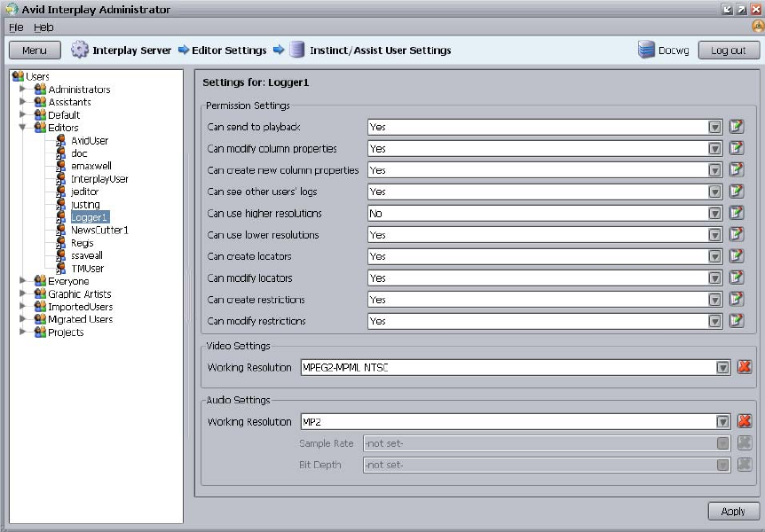Viewport: 765px width, 532px height.
Task: Click edit icon beside Can use higher resolutions
Action: click(x=737, y=213)
